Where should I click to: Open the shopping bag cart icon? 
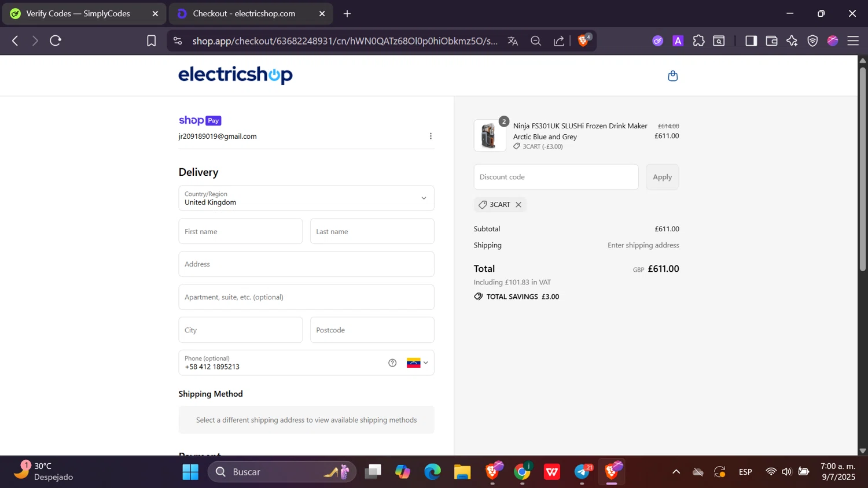(672, 76)
